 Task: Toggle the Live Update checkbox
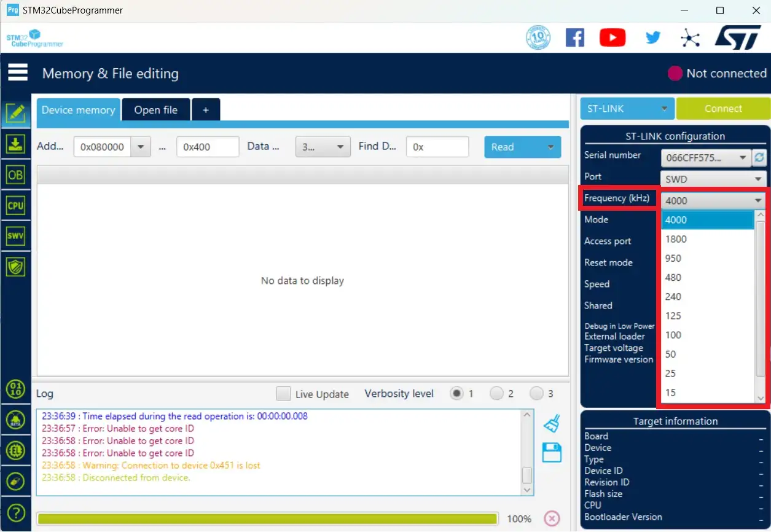(283, 393)
